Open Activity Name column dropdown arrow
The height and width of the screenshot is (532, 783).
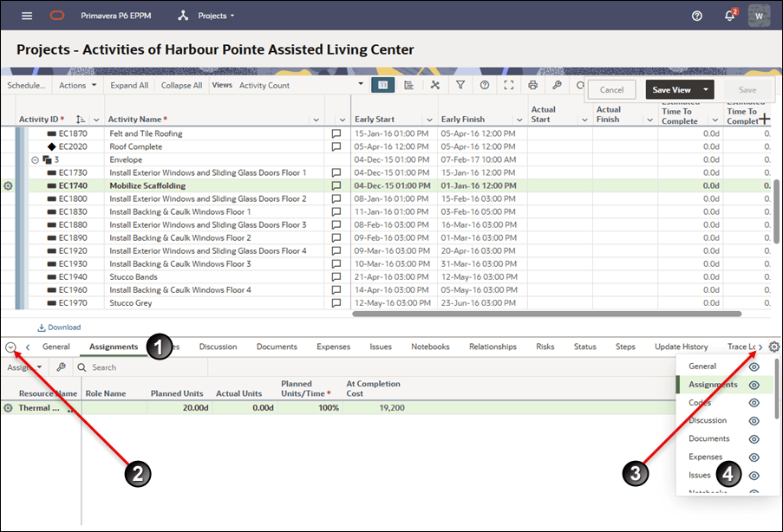coord(316,120)
